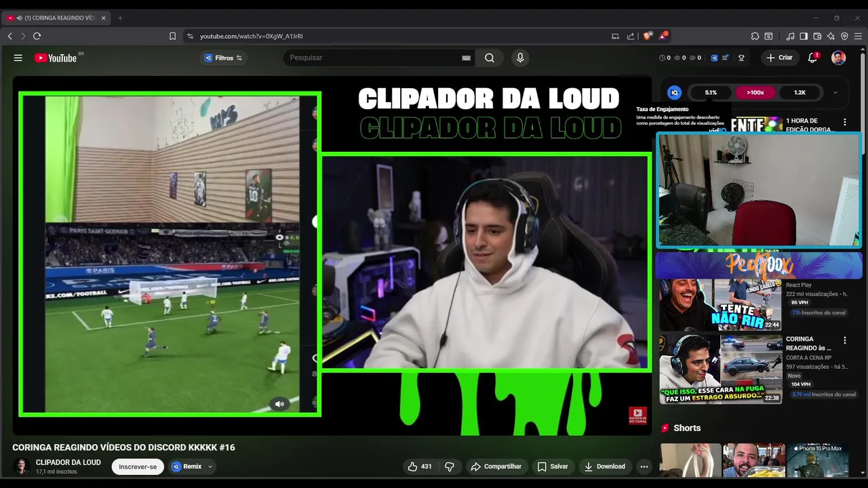
Task: Dislike the video
Action: coord(450,466)
